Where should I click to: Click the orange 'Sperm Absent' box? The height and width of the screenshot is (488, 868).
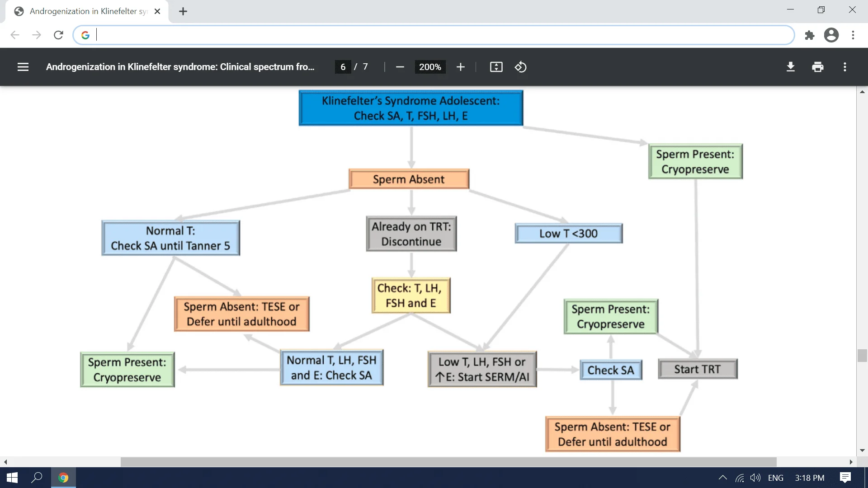coord(409,179)
